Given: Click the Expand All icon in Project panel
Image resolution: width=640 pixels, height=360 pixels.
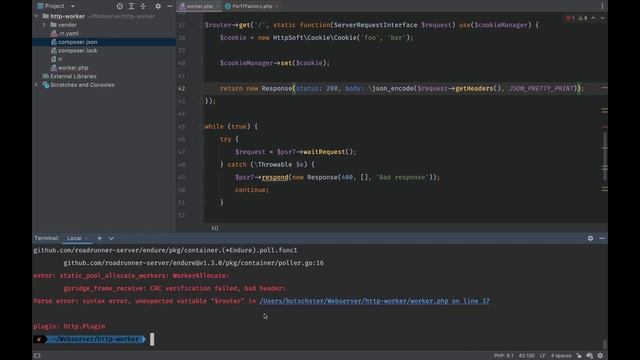Looking at the screenshot, I should pyautogui.click(x=131, y=6).
